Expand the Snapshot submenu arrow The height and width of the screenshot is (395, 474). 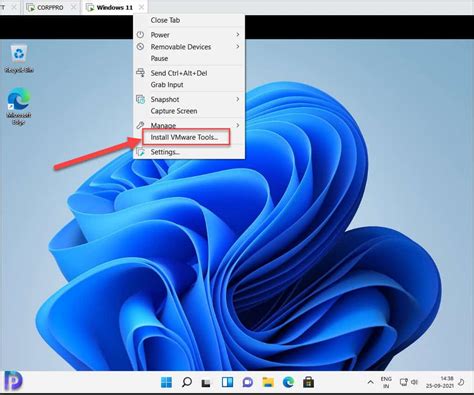(238, 99)
